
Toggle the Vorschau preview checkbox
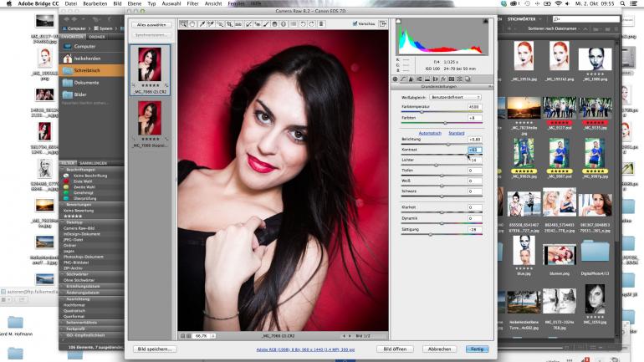[x=355, y=23]
